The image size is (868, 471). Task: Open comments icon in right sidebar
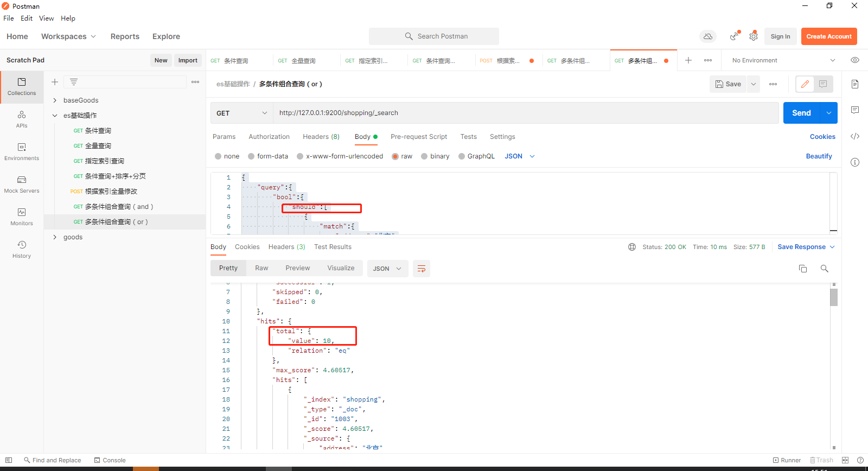(855, 110)
